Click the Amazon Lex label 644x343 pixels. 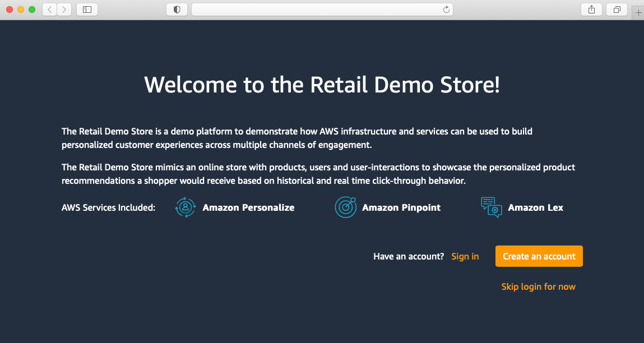(x=536, y=207)
